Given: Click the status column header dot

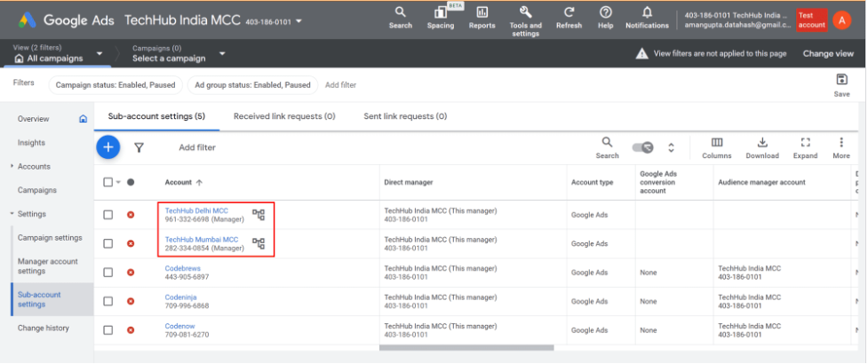Looking at the screenshot, I should tap(131, 182).
